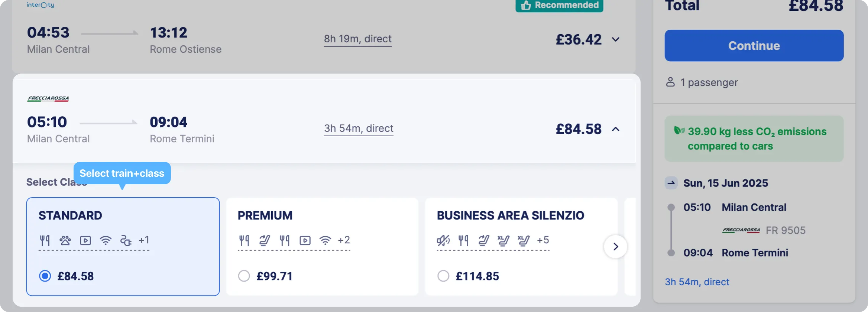Open the PREMIUM class card
Viewport: 868px width, 312px height.
pyautogui.click(x=322, y=247)
